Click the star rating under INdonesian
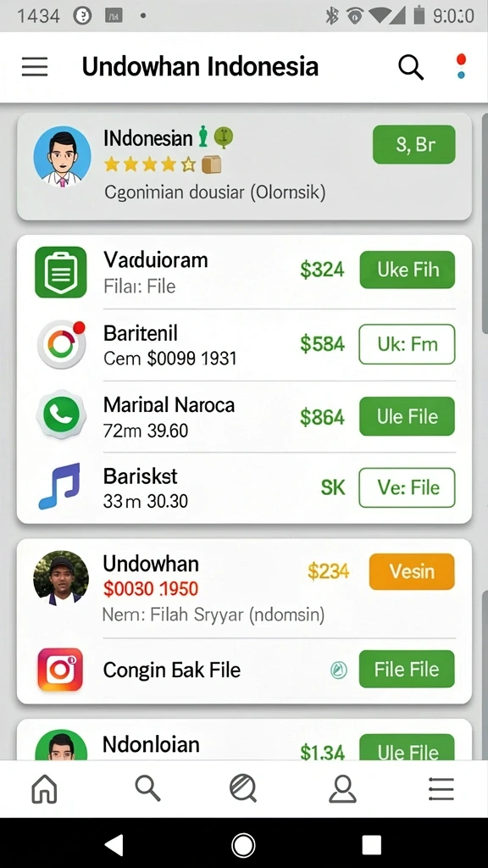This screenshot has height=868, width=488. (150, 164)
